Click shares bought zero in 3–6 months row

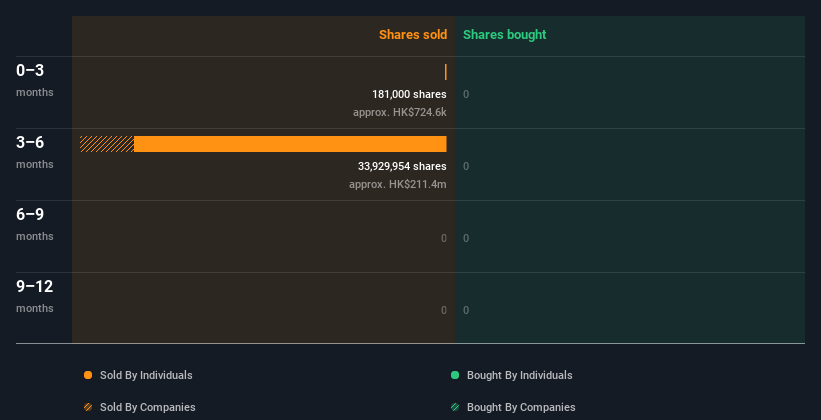(466, 166)
